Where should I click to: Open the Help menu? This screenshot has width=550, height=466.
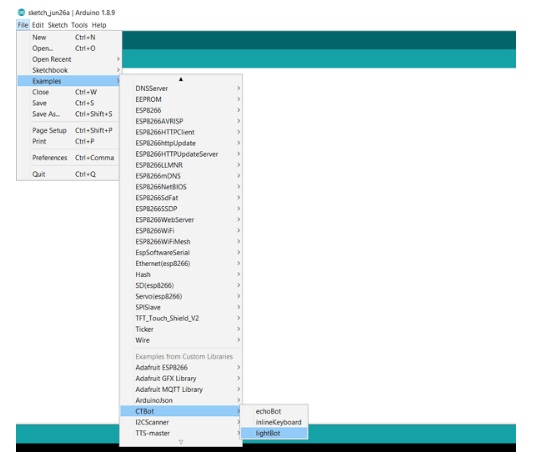click(99, 25)
